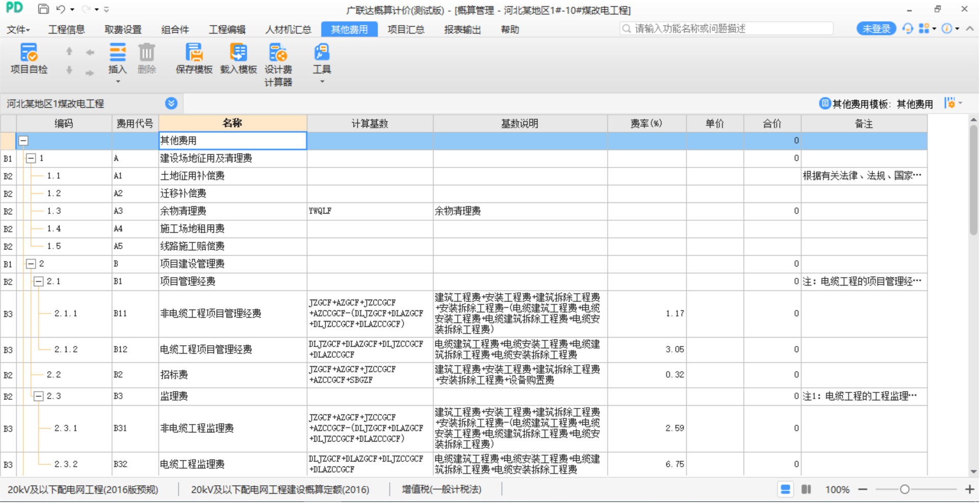Click the 载入模板 load template icon
This screenshot has height=503, width=980.
pyautogui.click(x=238, y=53)
